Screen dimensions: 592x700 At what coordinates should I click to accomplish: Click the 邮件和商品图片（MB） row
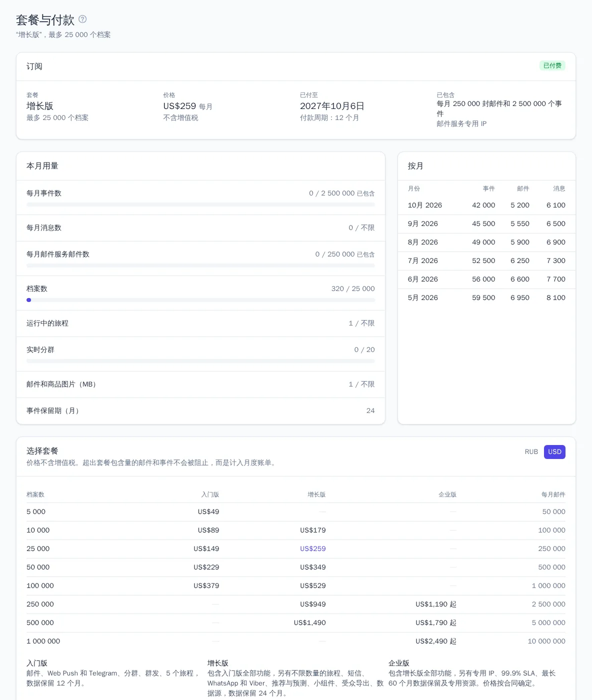(200, 384)
